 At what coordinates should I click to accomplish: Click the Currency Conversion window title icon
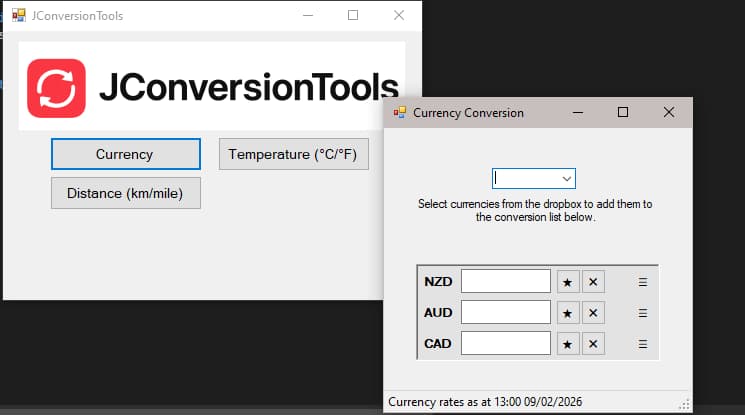tap(400, 113)
